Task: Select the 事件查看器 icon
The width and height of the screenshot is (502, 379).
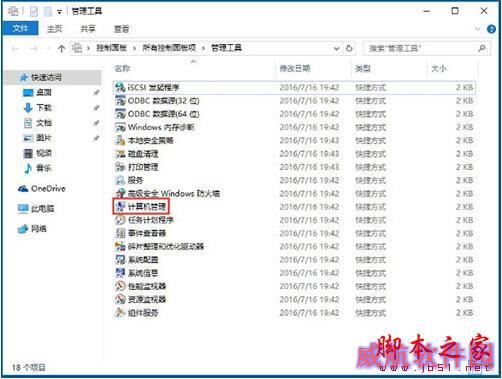Action: click(120, 233)
